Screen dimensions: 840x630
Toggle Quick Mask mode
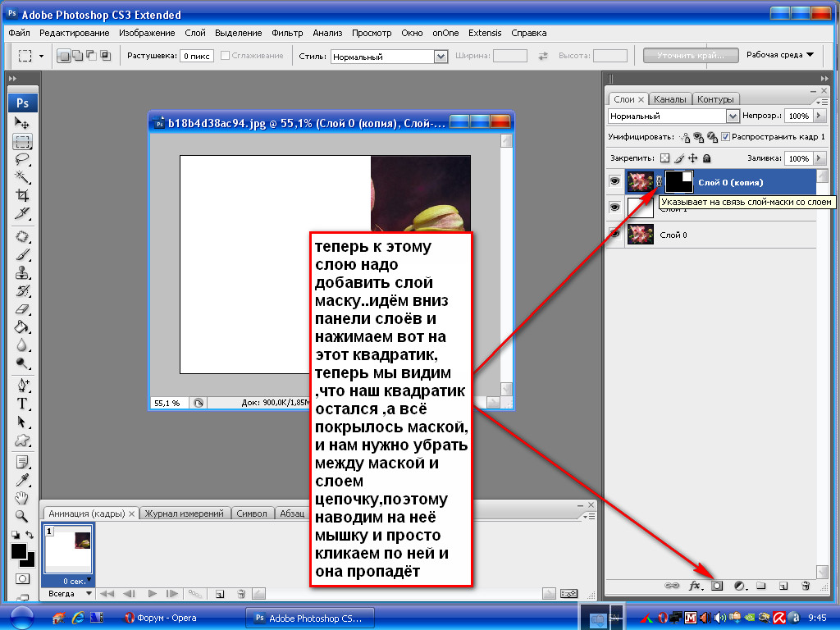tap(22, 578)
